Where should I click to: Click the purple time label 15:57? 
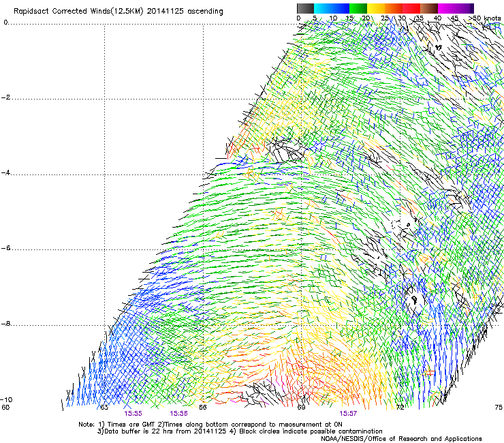(x=348, y=414)
